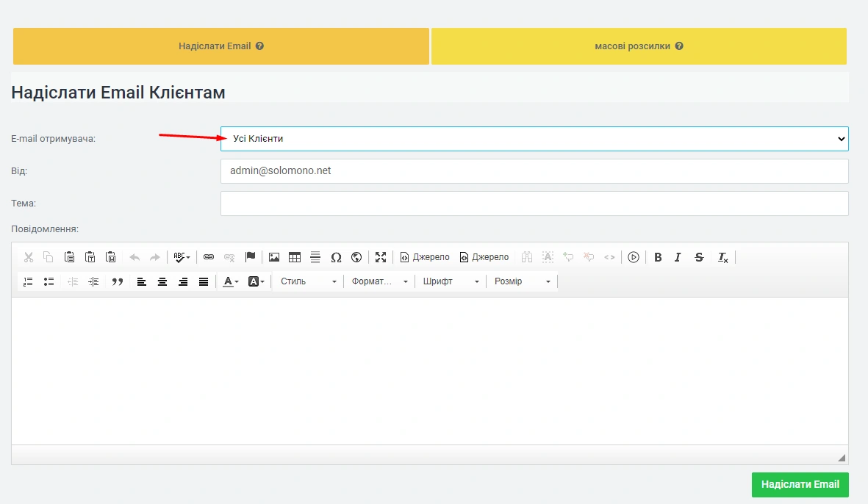Open the text color picker
Image resolution: width=868 pixels, height=504 pixels.
click(x=231, y=281)
